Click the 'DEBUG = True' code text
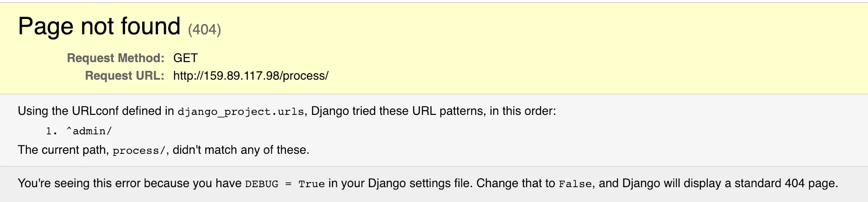The width and height of the screenshot is (868, 202). click(x=285, y=184)
